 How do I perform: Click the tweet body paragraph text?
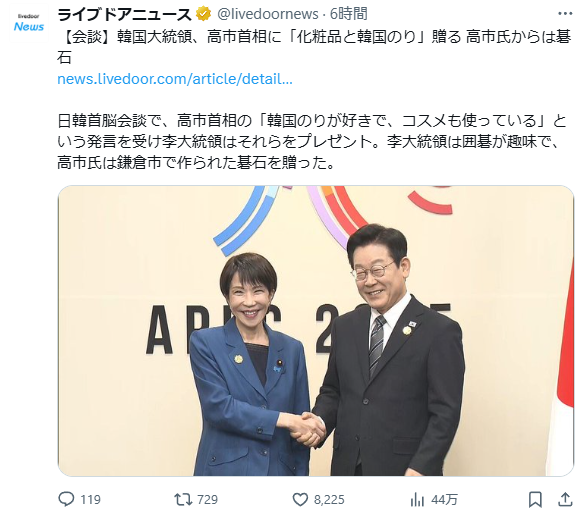point(312,141)
